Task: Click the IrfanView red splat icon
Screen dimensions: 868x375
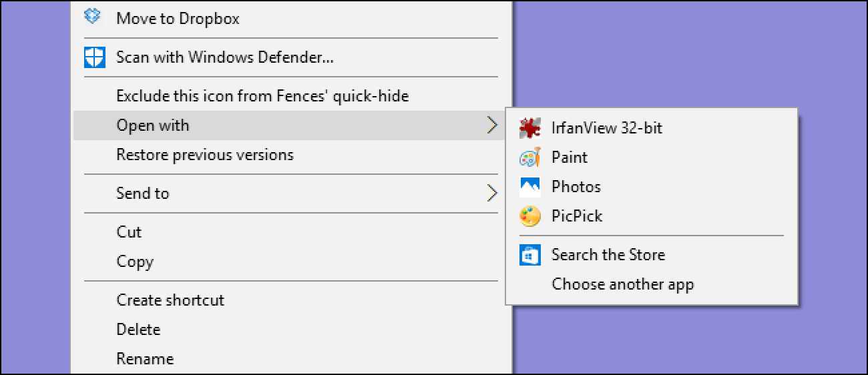Action: pyautogui.click(x=529, y=127)
